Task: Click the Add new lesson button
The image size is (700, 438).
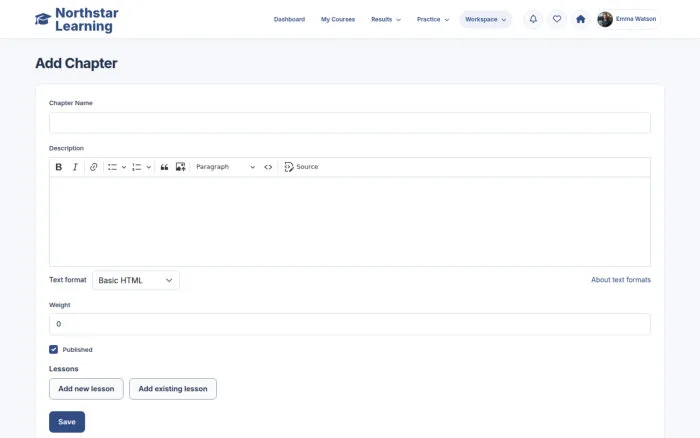Action: coord(86,389)
